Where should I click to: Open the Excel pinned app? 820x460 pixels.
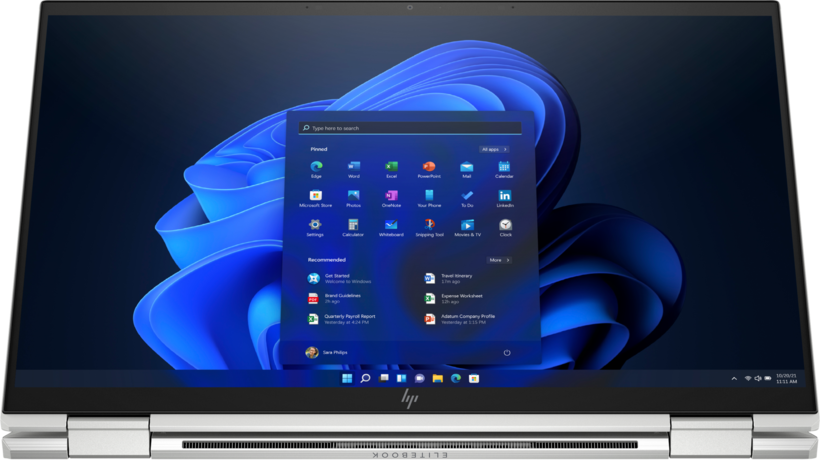(x=391, y=166)
